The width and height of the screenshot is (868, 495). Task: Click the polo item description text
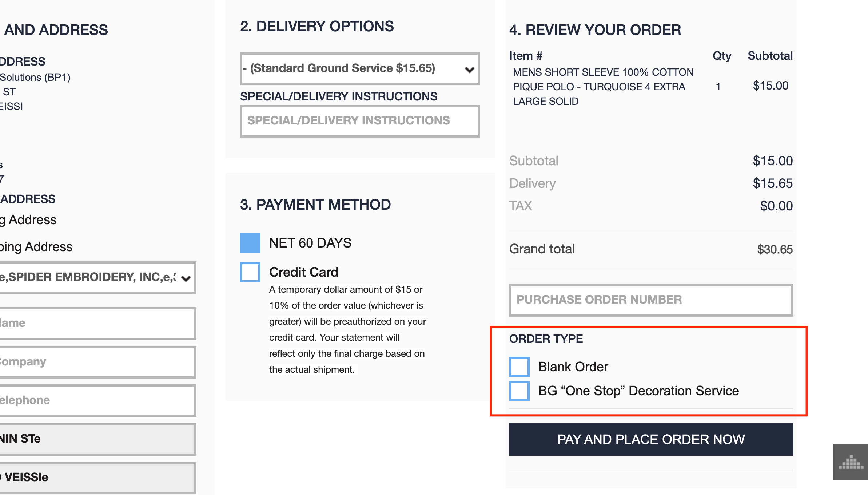point(602,87)
